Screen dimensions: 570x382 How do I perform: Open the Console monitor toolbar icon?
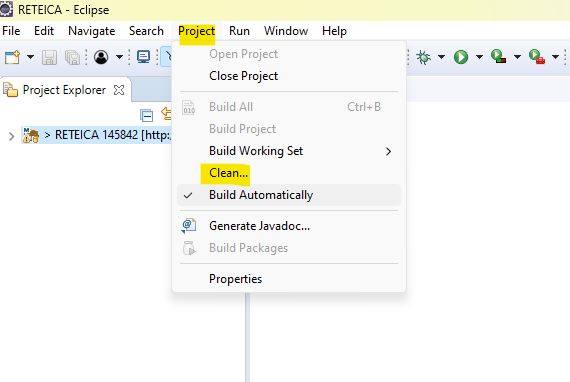144,57
